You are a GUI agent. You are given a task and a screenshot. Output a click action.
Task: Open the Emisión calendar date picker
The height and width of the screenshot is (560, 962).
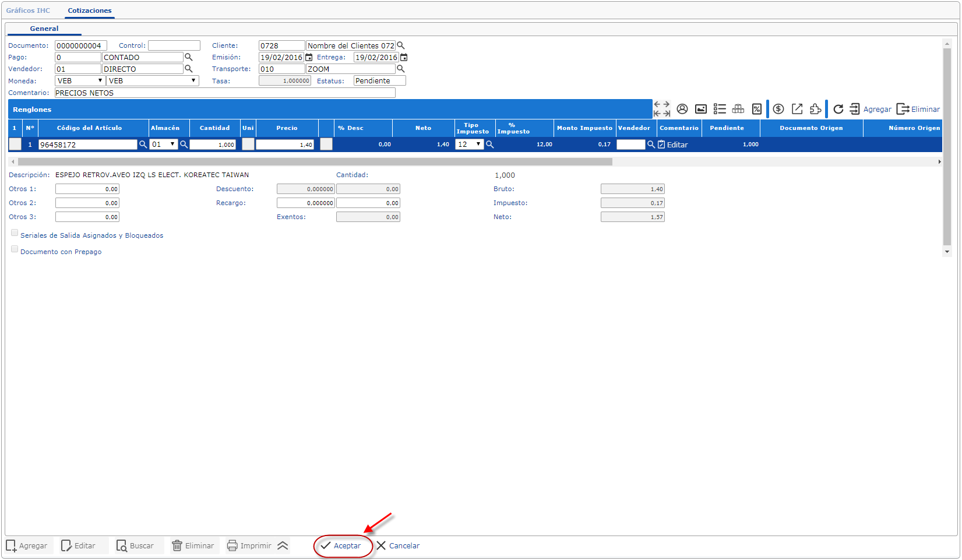(309, 58)
